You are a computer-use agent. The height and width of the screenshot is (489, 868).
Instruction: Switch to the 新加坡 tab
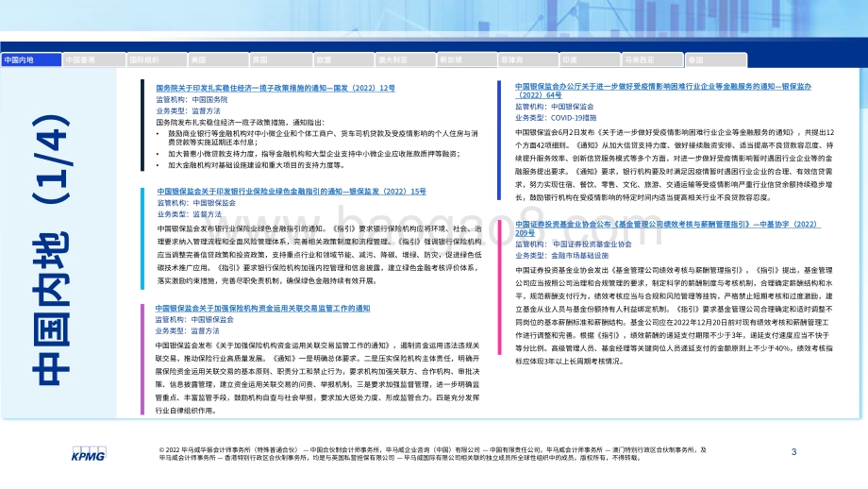467,59
